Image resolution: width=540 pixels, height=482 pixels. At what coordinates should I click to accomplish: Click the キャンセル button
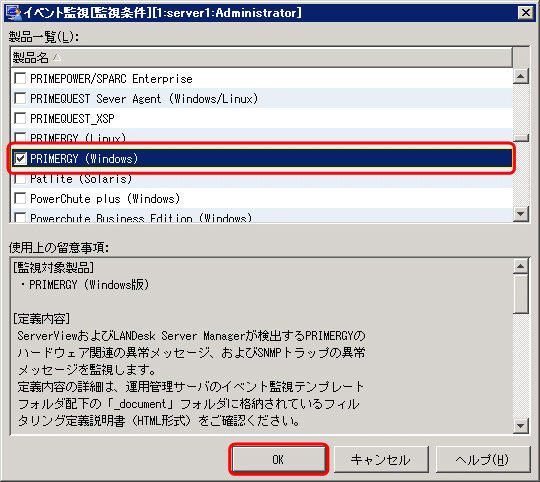[x=381, y=459]
